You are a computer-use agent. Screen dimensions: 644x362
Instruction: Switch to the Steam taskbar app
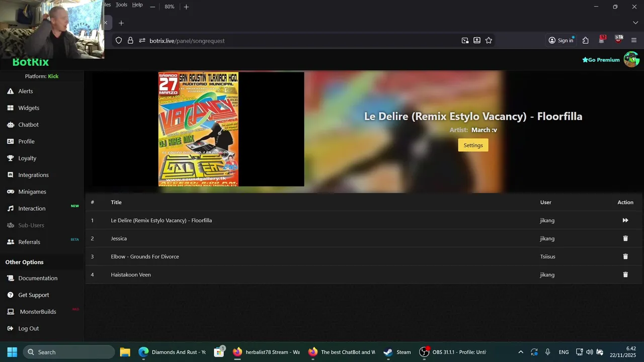(397, 352)
